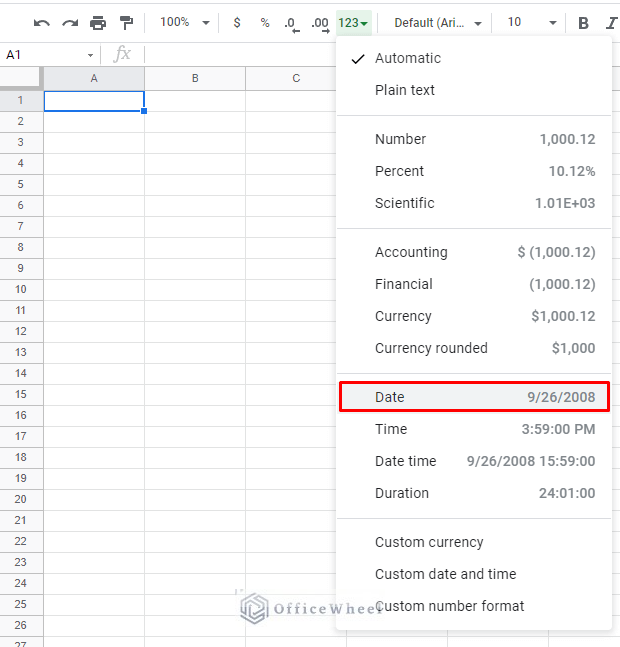Select row 20 header
Viewport: 620px width, 647px height.
(21, 499)
